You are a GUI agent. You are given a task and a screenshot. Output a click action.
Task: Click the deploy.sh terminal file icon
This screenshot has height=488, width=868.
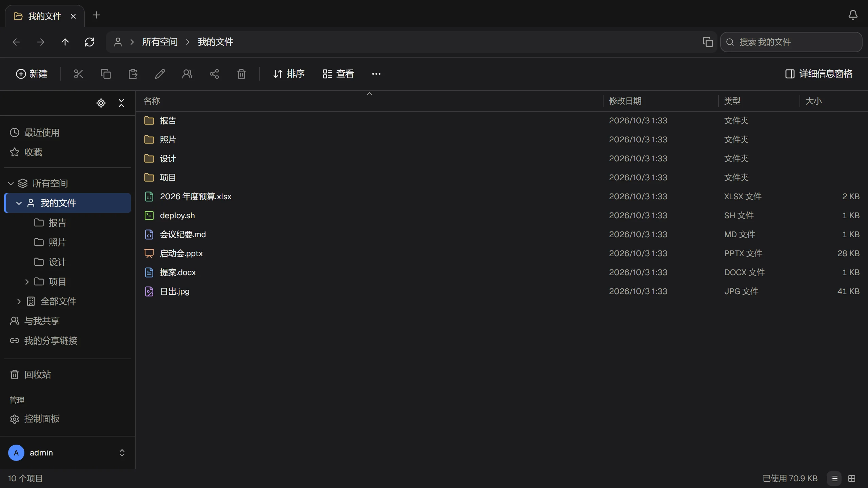[x=149, y=216]
